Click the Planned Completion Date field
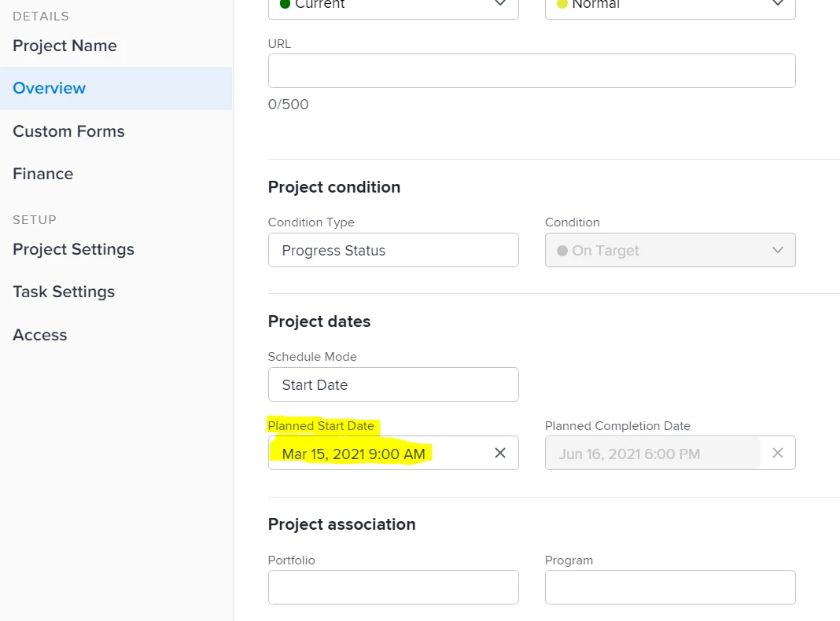840x621 pixels. 651,454
